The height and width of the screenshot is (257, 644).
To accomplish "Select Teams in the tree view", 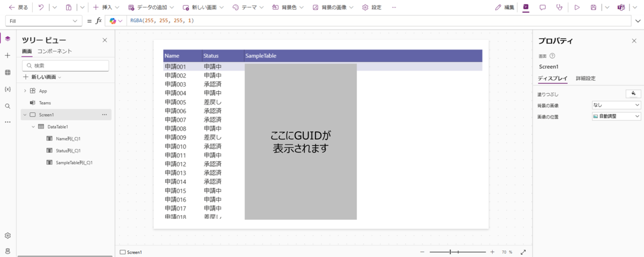I will (45, 103).
